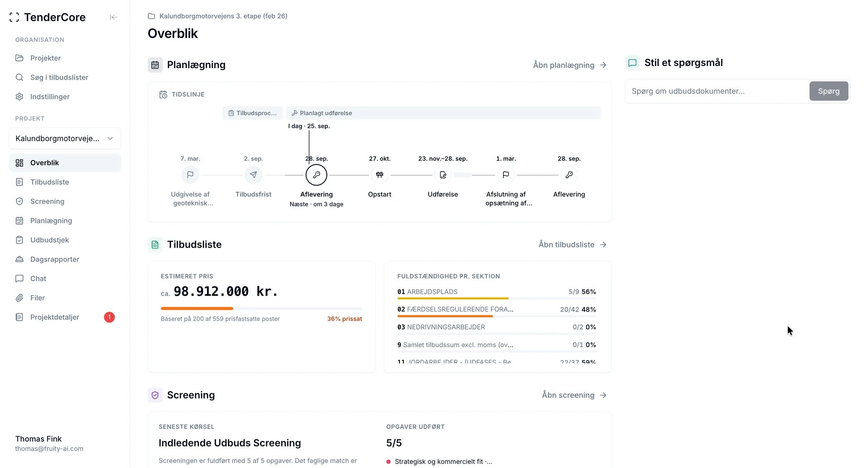Focus the Spørg om udbudsdokumenter input field
The width and height of the screenshot is (868, 468).
tap(718, 91)
